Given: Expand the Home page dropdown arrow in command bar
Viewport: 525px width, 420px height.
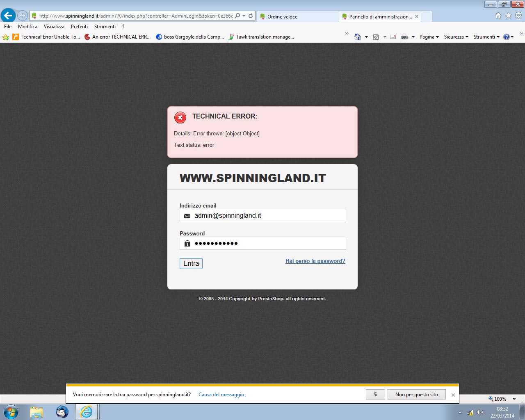Looking at the screenshot, I should [366, 37].
